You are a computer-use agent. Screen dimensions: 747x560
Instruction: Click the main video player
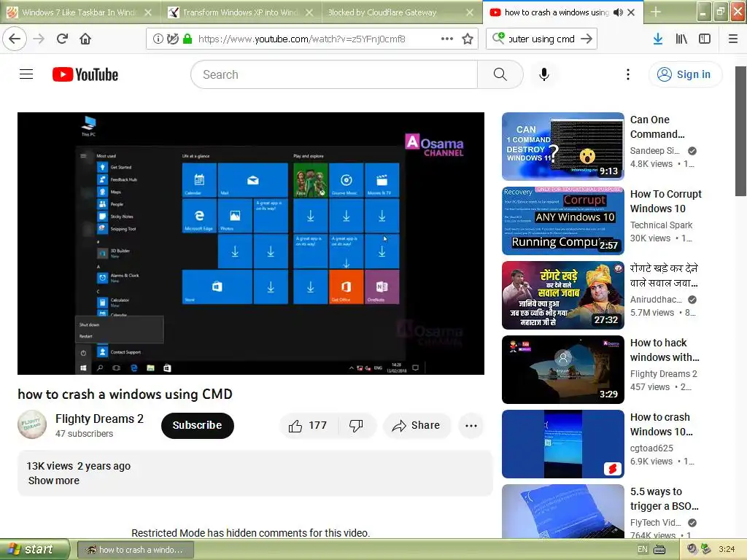point(251,244)
